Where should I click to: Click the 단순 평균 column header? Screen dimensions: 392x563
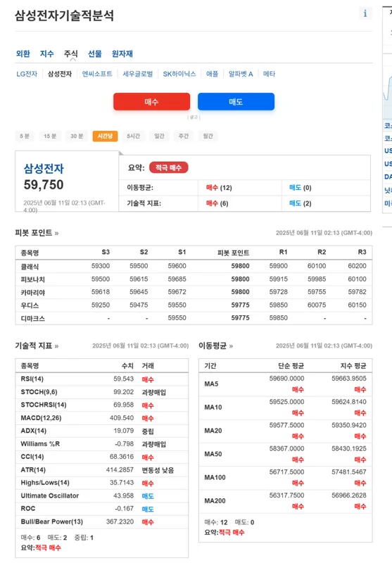pos(291,366)
